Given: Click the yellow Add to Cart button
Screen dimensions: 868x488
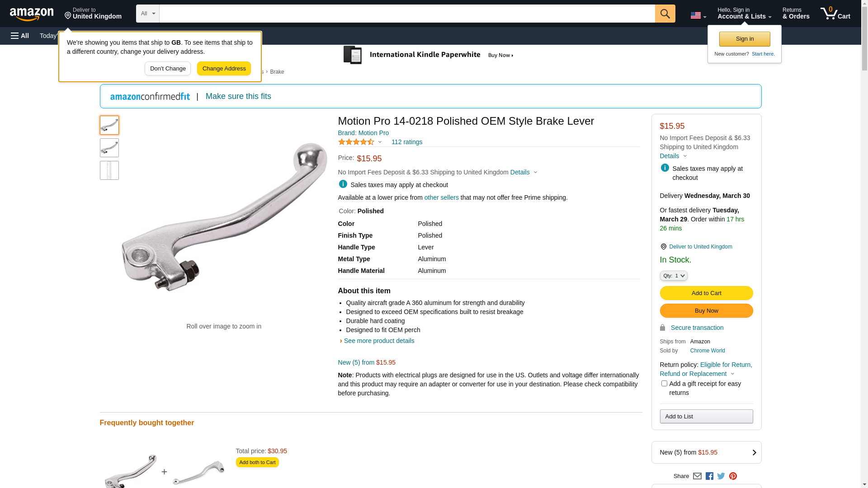Looking at the screenshot, I should click(706, 293).
